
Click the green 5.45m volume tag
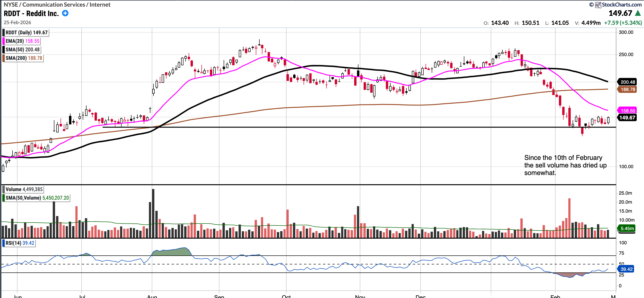pyautogui.click(x=627, y=228)
